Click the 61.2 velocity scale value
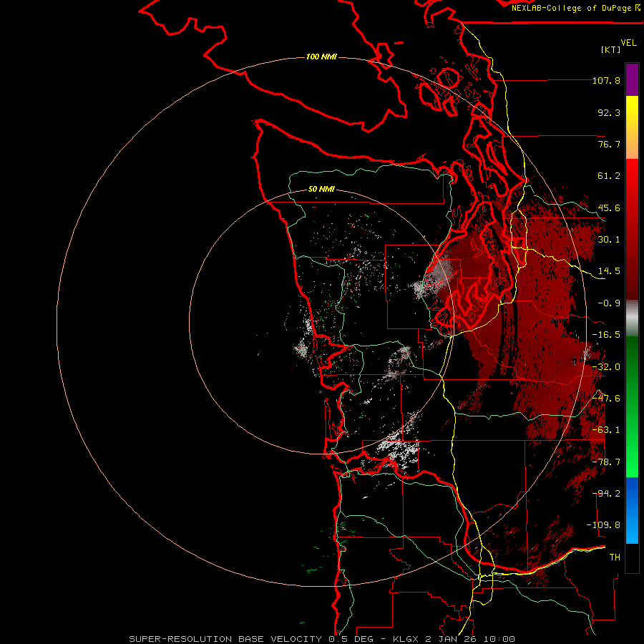 tap(609, 176)
